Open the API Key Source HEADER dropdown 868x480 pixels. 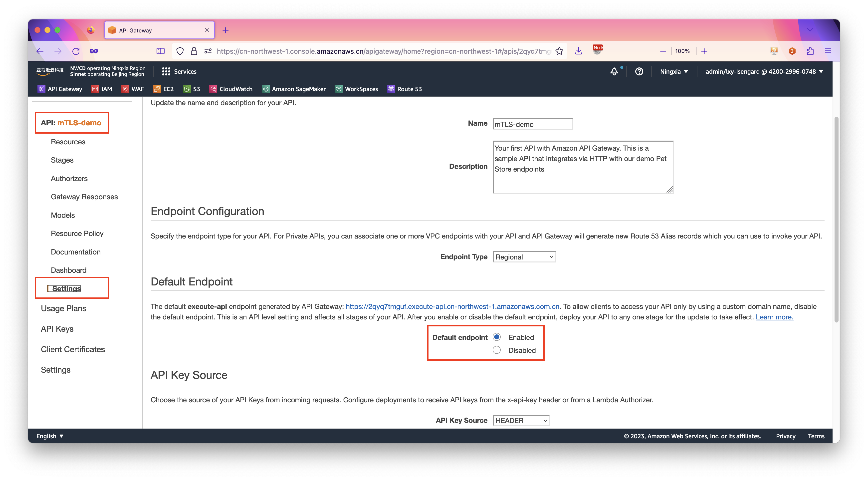521,420
